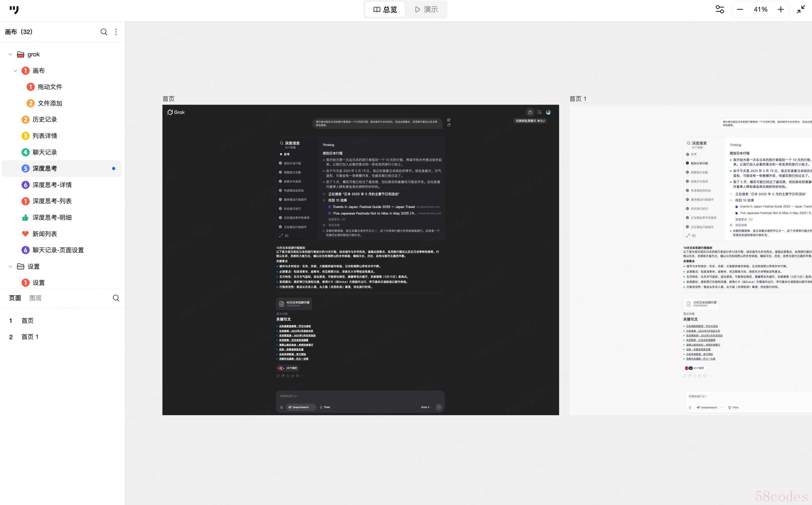Open the Grok 3 model selector
Screen dimensions: 812x505
point(426,407)
